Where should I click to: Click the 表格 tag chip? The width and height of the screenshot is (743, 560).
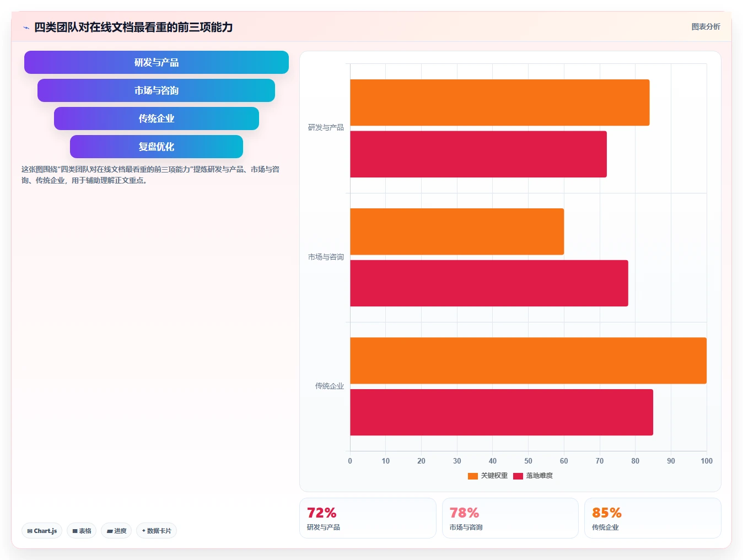click(82, 531)
